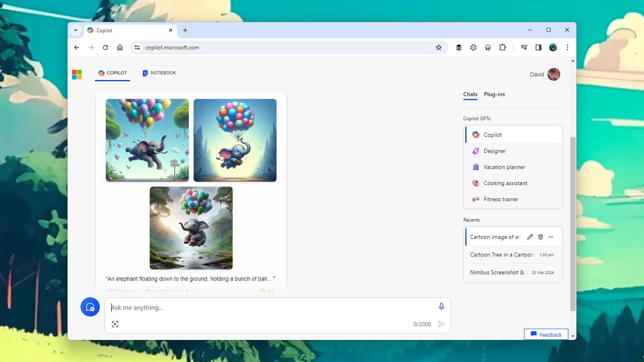Open the browser extensions puzzle icon
Screen dimensions: 644x362
tap(502, 48)
